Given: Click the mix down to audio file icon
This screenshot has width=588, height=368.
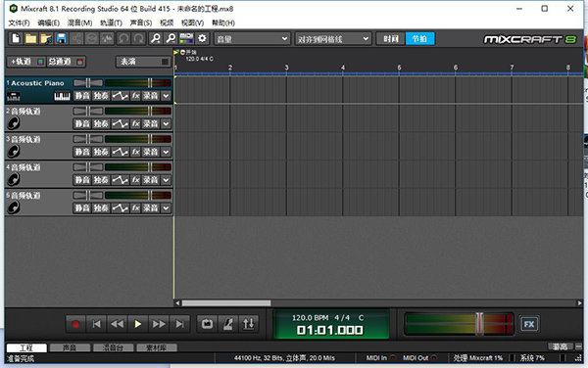Looking at the screenshot, I should 107,38.
